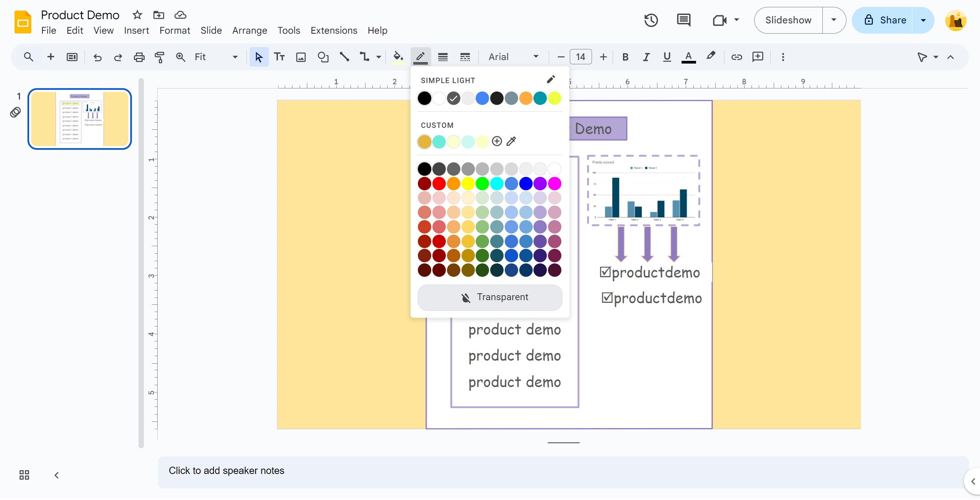Select the checked dark gray theme swatch
This screenshot has width=980, height=500.
tap(453, 98)
